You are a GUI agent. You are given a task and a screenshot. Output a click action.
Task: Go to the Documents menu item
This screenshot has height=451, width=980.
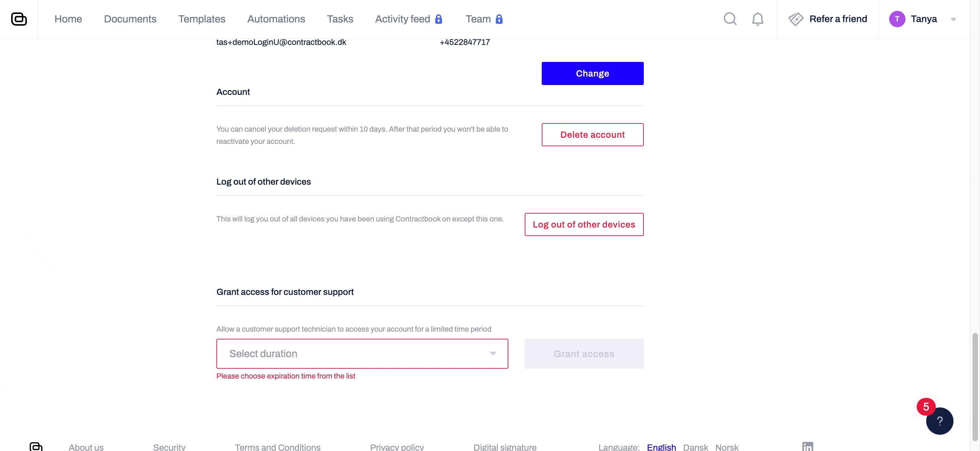(x=130, y=19)
